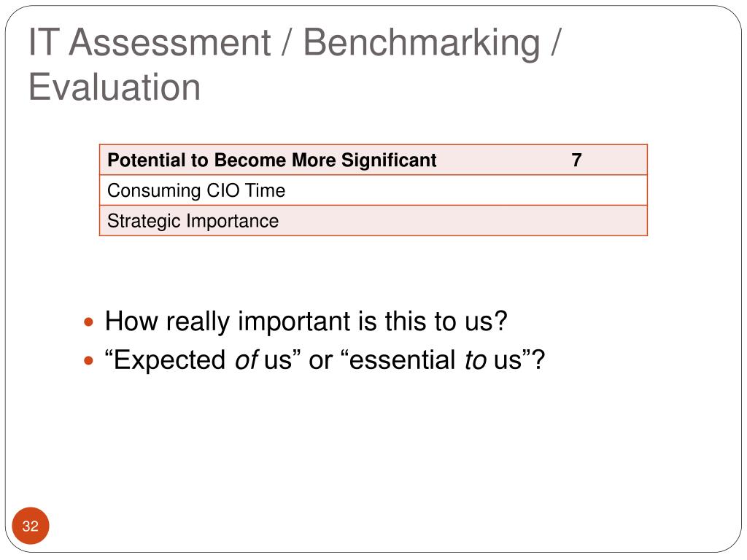Click the italic word "to" before the final "us"
This screenshot has width=747, height=560.
(476, 360)
